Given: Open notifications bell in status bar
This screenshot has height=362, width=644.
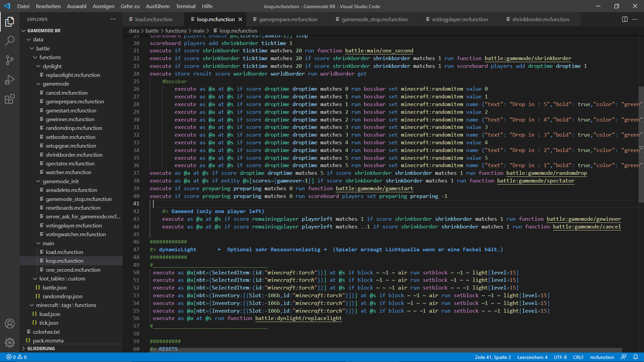Looking at the screenshot, I should click(x=635, y=357).
